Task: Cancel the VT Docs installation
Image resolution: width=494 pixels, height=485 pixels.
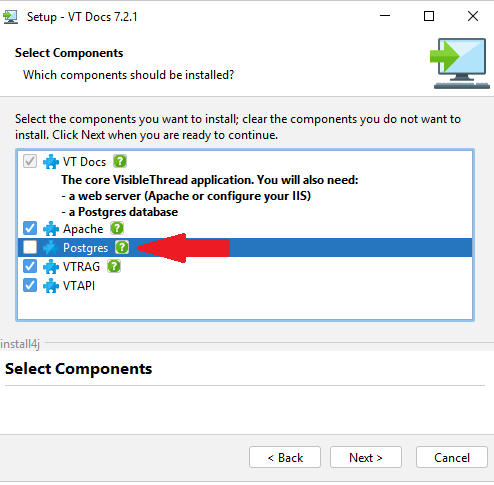Action: point(452,457)
